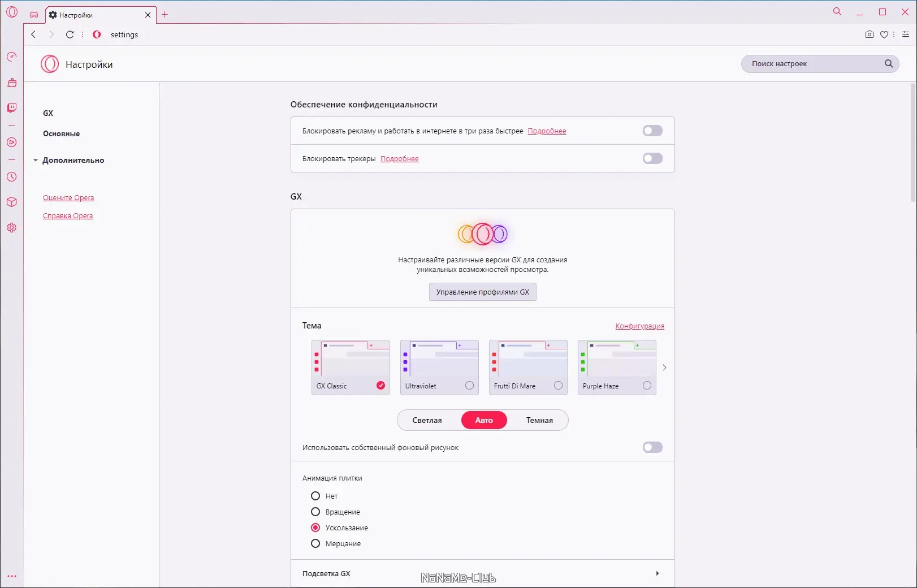Open the Twitch panel from sidebar
This screenshot has height=588, width=917.
click(12, 107)
